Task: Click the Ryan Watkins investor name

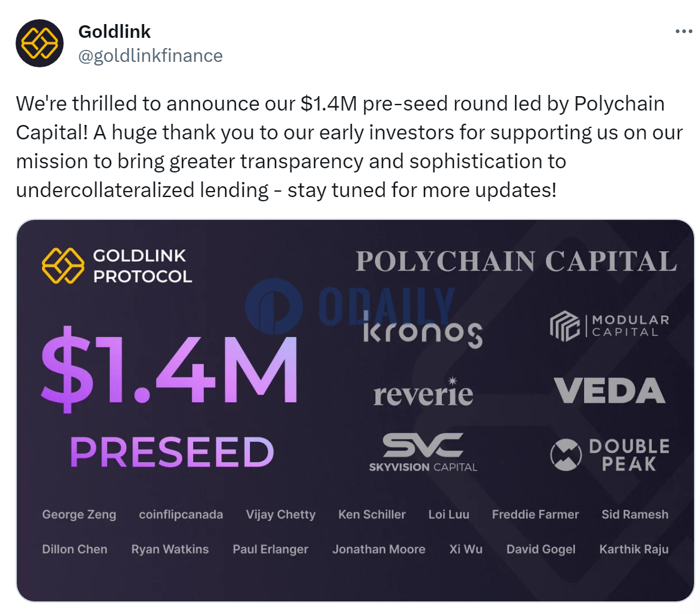Action: pos(170,549)
